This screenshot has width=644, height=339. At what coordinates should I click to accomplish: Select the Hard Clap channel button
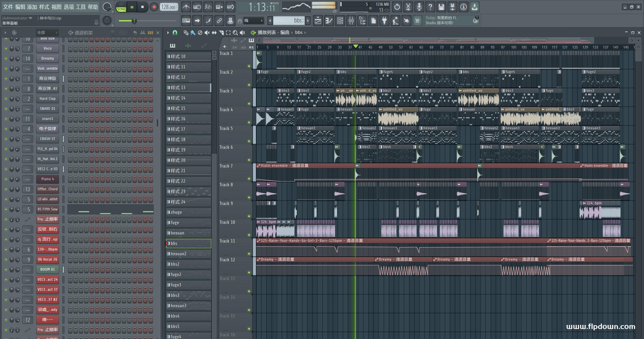coord(47,99)
